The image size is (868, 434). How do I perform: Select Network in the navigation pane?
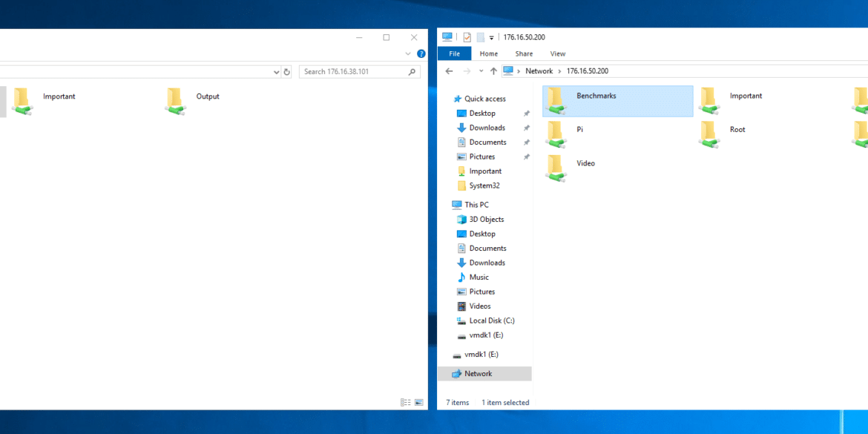pyautogui.click(x=484, y=374)
